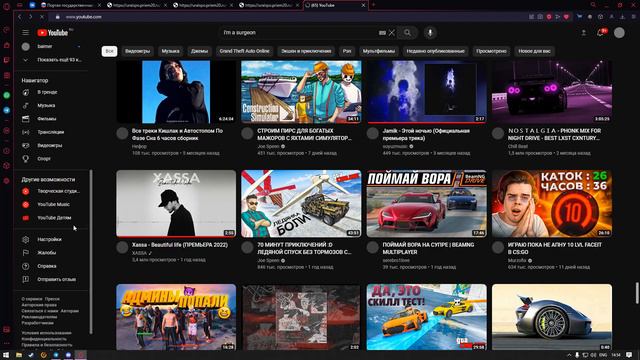Select the Рэп filter chip
This screenshot has width=640, height=360.
347,51
